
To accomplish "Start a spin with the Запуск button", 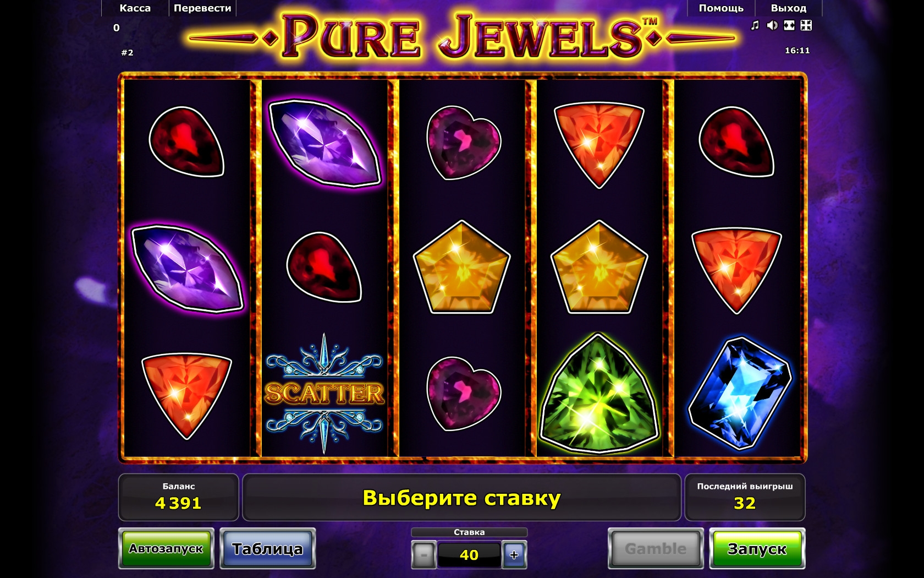I will [x=757, y=549].
